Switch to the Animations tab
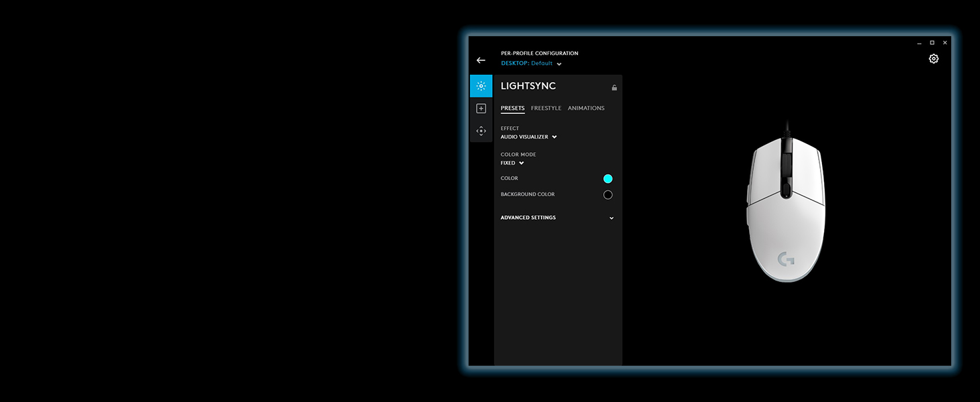The height and width of the screenshot is (402, 980). (586, 108)
